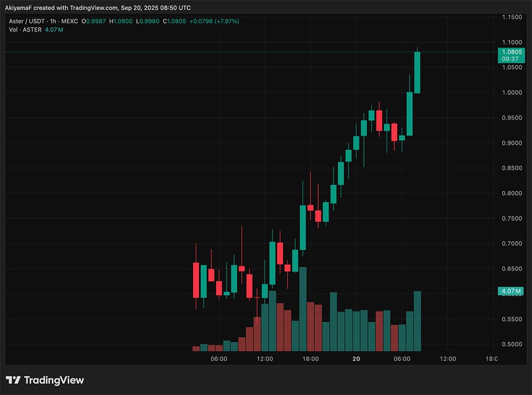This screenshot has height=395, width=532.
Task: Toggle visibility of the Aster / USDT series
Action: point(28,21)
